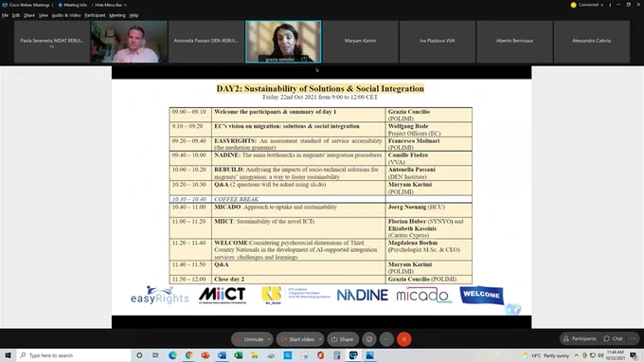Select Antonella Passani participant tile
This screenshot has height=362, width=644.
(206, 42)
